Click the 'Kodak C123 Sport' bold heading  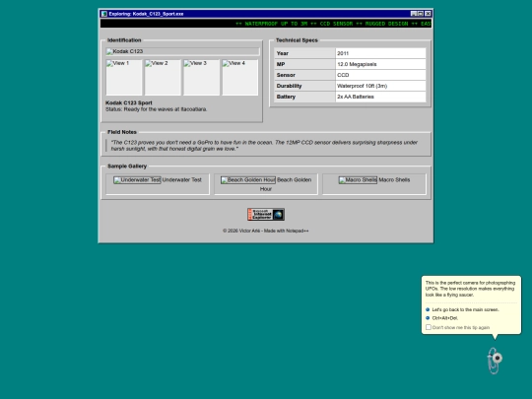(129, 102)
